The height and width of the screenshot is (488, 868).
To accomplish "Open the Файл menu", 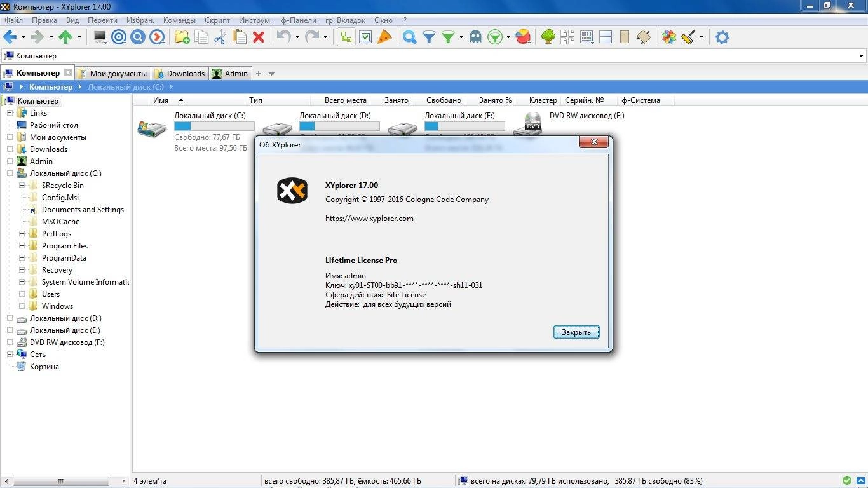I will click(x=13, y=20).
